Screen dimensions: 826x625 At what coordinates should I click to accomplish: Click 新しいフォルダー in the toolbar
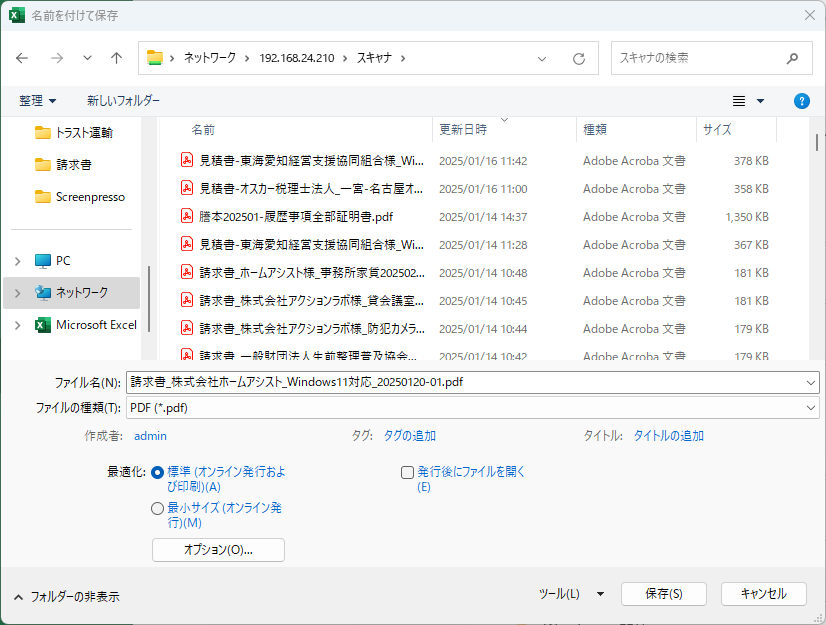click(123, 101)
